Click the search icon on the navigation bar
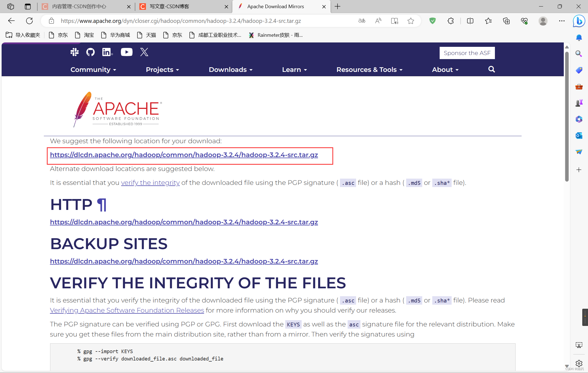The image size is (588, 373). (x=492, y=69)
